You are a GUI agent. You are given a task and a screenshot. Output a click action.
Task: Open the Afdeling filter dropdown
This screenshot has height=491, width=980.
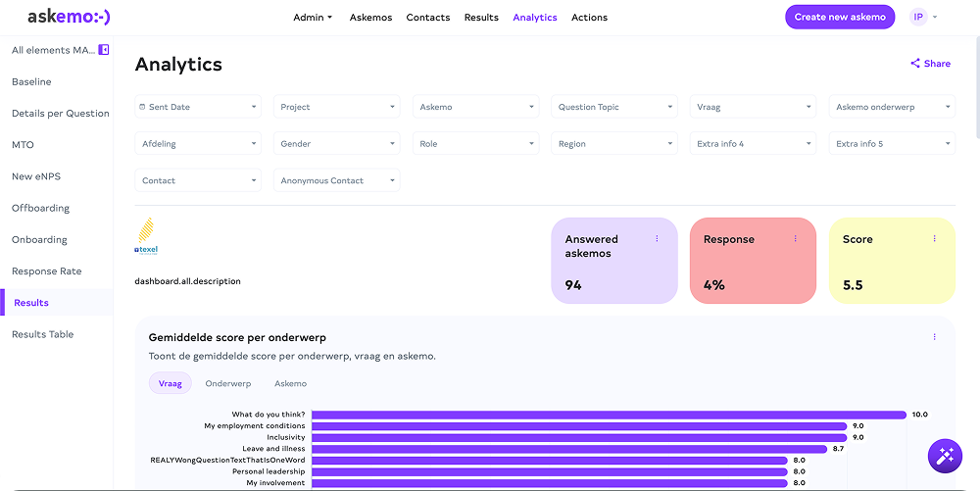pos(198,144)
